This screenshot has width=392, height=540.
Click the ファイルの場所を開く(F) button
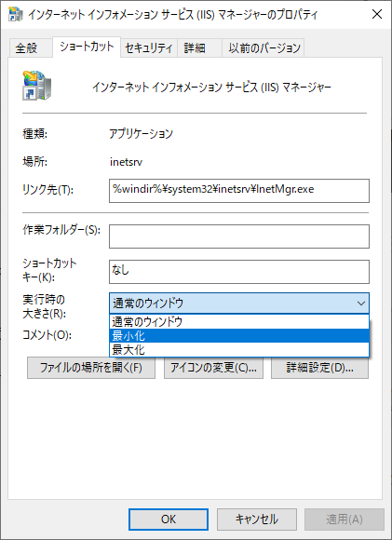tap(91, 368)
